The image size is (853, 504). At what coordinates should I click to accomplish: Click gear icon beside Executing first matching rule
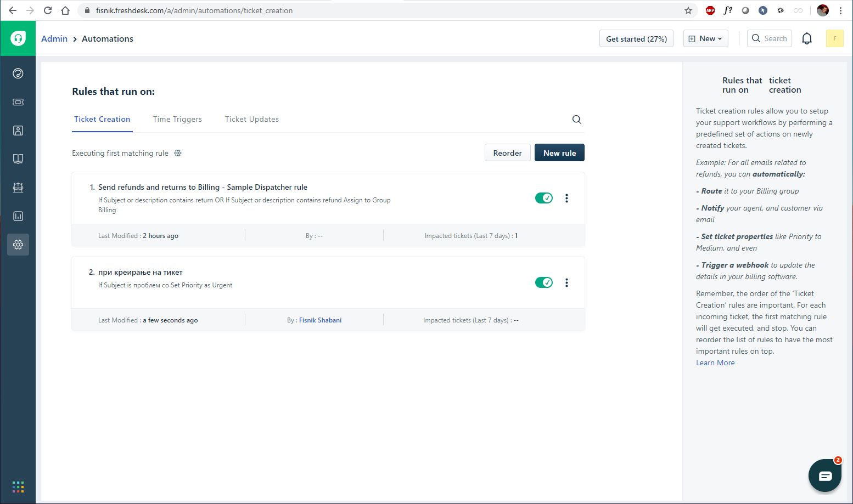[x=178, y=153]
